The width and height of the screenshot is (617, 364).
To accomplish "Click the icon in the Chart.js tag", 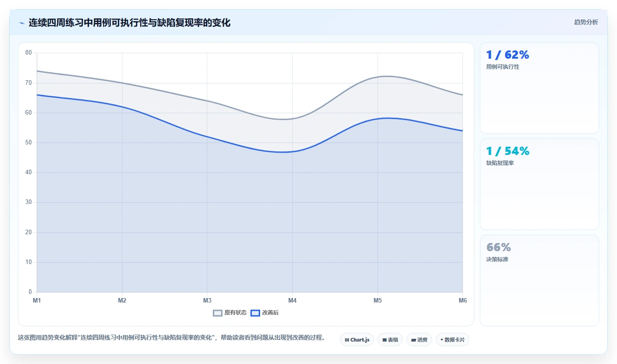I will (x=347, y=340).
